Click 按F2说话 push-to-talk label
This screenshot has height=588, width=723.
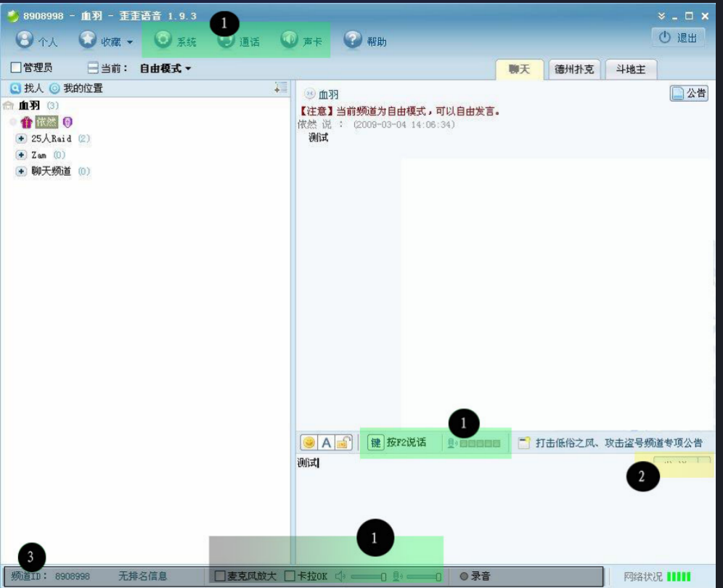[x=407, y=442]
